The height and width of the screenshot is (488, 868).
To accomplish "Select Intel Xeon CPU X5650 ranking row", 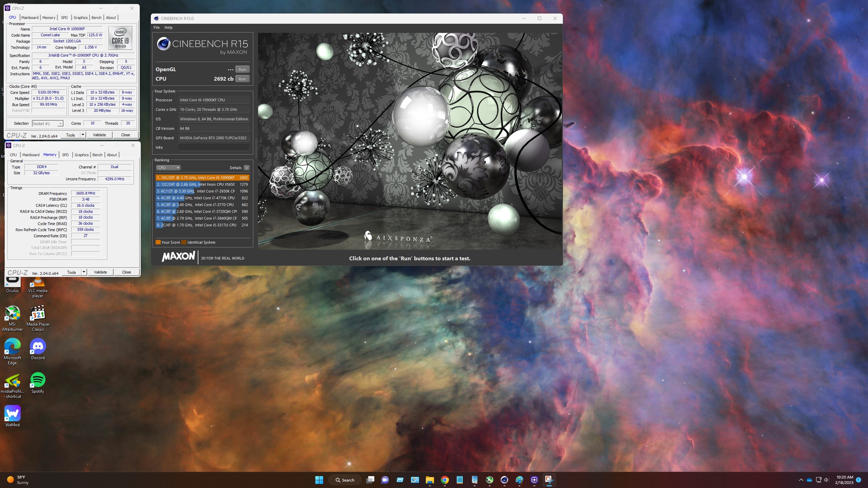I will pyautogui.click(x=202, y=184).
